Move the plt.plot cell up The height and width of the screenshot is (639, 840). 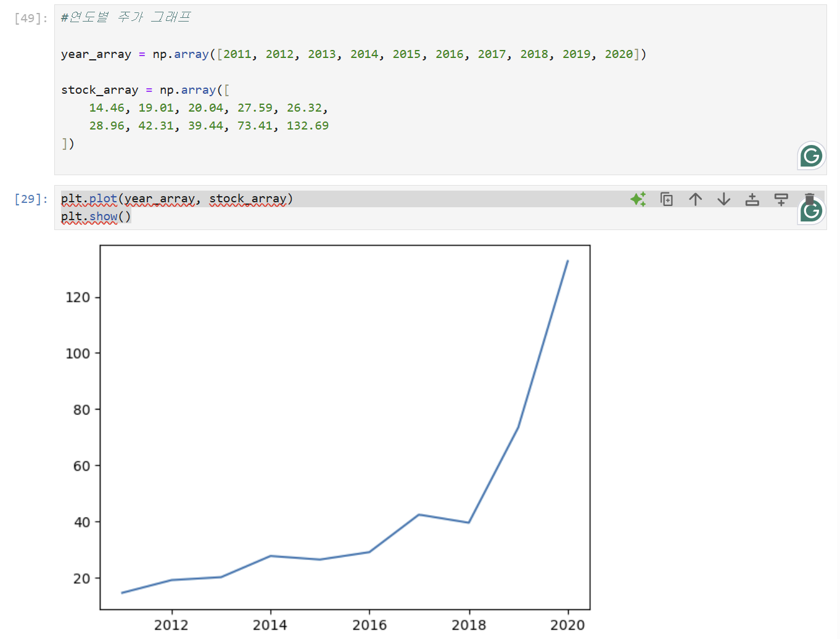[695, 199]
